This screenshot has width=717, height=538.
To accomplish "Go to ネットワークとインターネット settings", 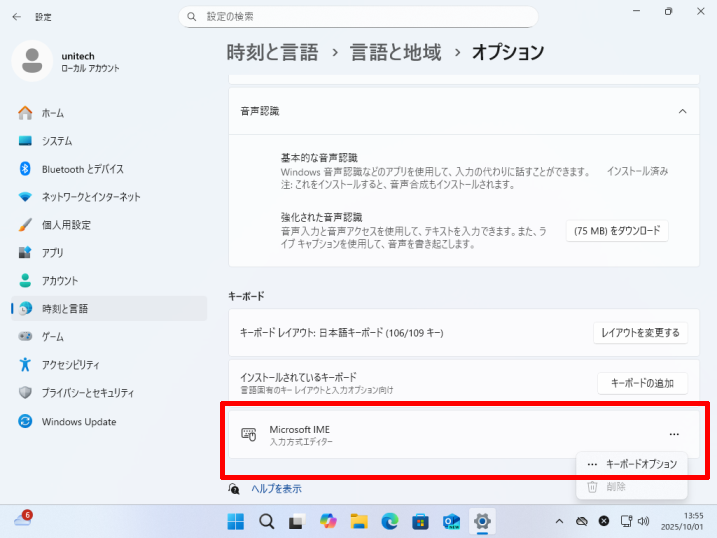I will 90,197.
